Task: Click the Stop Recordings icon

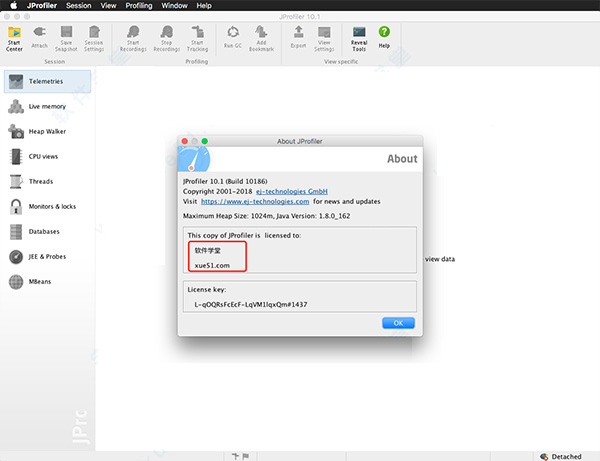Action: 167,39
